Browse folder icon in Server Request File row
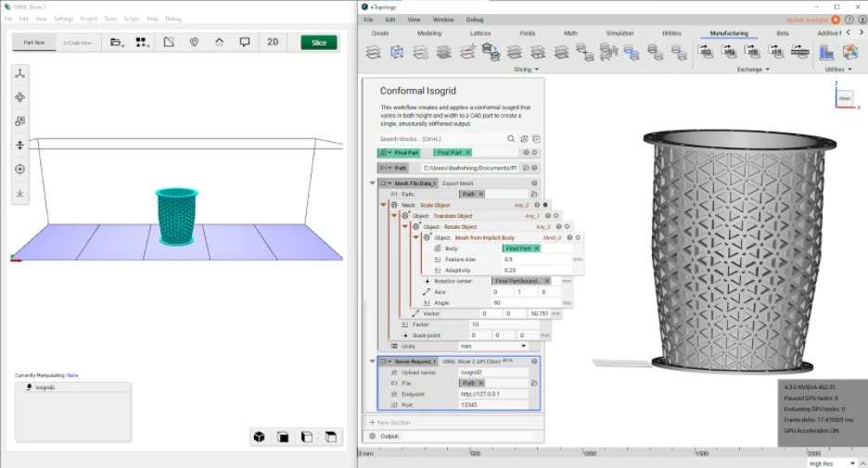868x468 pixels. point(534,383)
